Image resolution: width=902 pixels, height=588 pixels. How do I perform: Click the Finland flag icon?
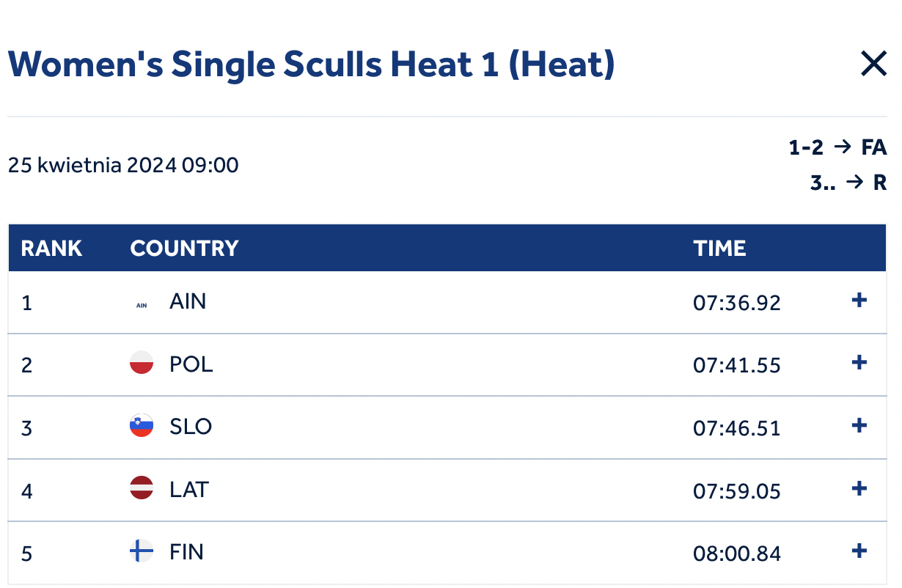tap(142, 551)
